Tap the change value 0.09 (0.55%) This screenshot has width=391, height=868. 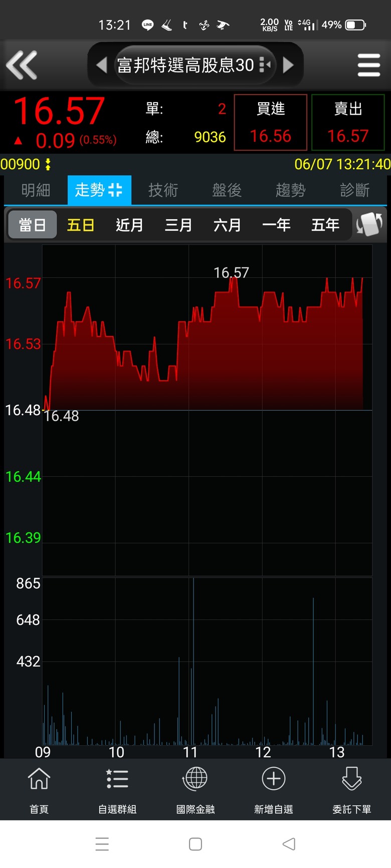click(76, 140)
